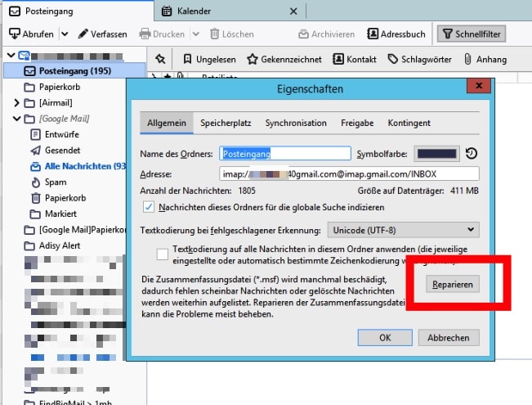Image resolution: width=532 pixels, height=405 pixels.
Task: Reset Symbolfarbe with the restore icon
Action: tap(472, 154)
